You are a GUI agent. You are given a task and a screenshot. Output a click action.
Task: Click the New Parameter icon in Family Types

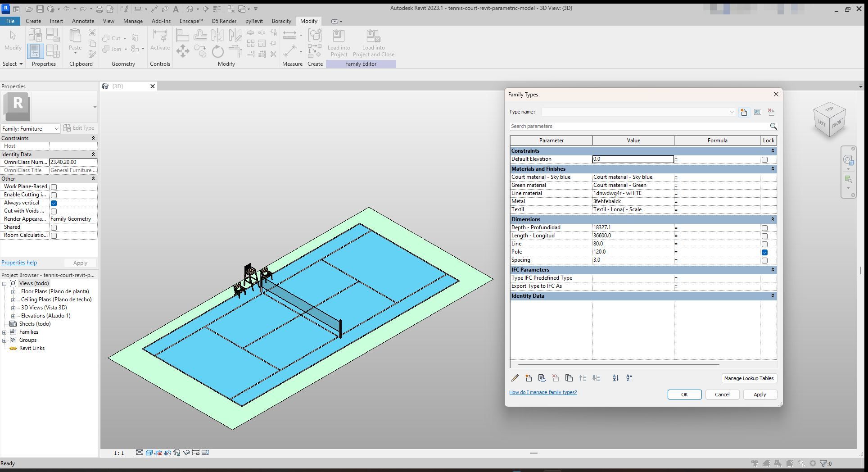(529, 378)
